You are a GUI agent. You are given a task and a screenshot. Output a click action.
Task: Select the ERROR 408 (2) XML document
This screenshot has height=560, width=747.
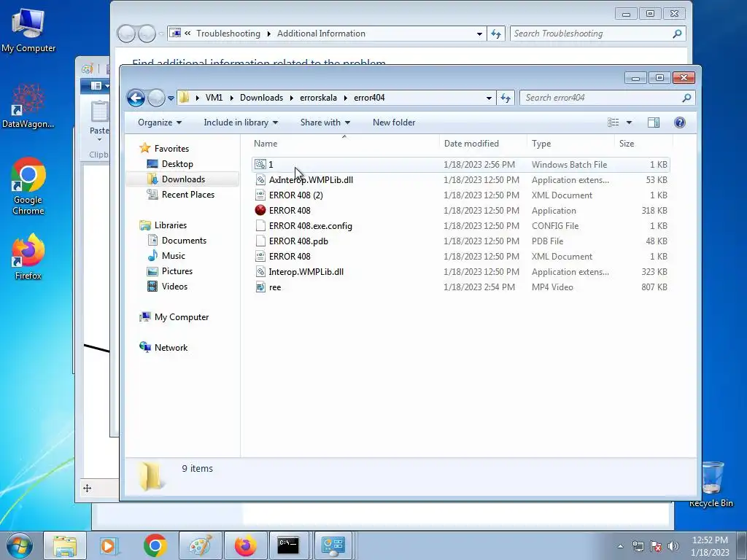[x=460, y=195]
